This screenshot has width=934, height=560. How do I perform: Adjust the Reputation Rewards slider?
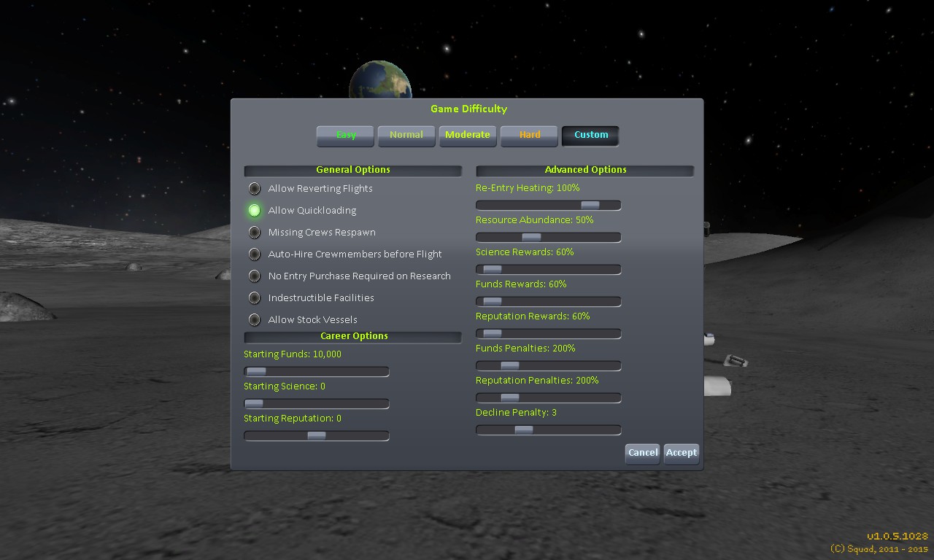point(549,334)
